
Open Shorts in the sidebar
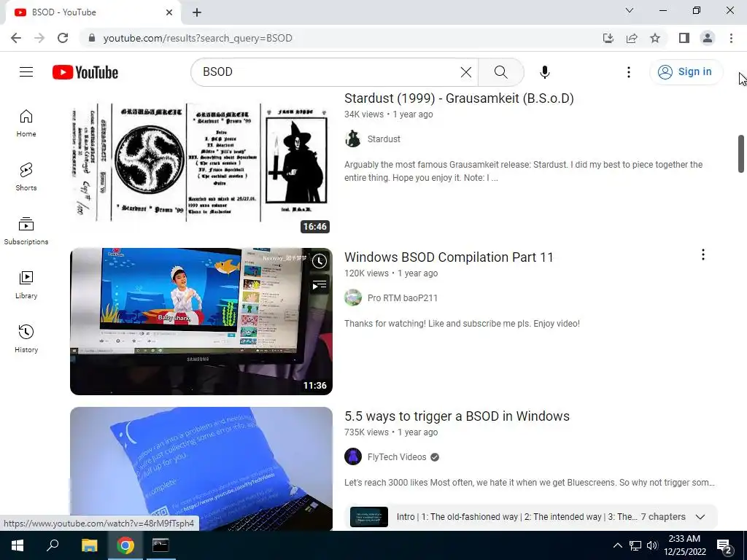tap(26, 176)
